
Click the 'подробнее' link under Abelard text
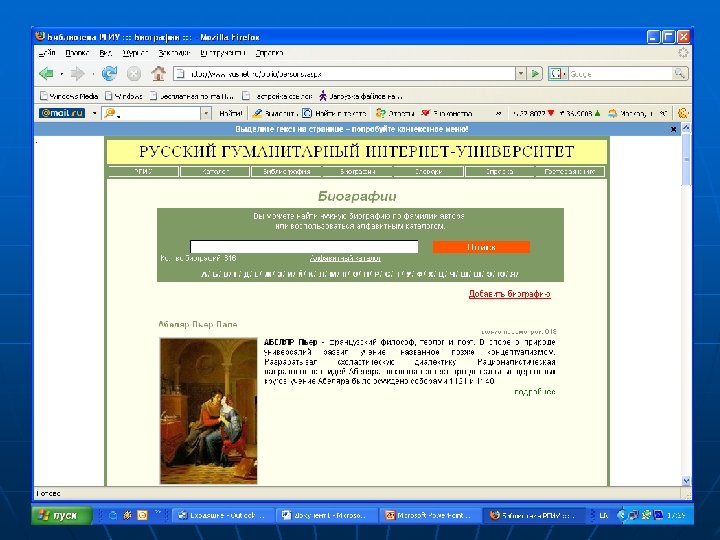pyautogui.click(x=534, y=392)
